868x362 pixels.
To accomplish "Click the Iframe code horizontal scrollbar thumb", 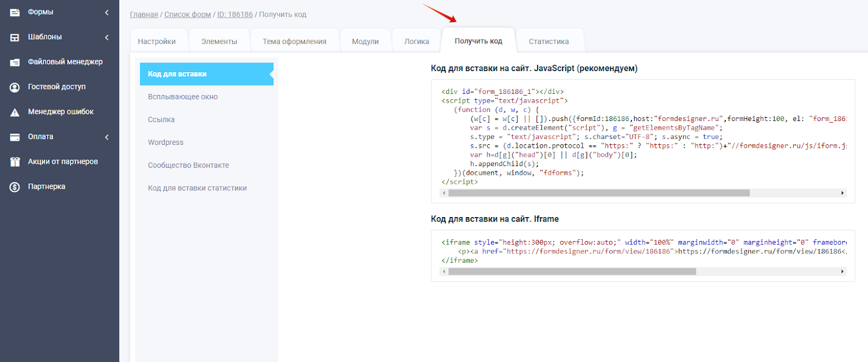I will tap(572, 271).
